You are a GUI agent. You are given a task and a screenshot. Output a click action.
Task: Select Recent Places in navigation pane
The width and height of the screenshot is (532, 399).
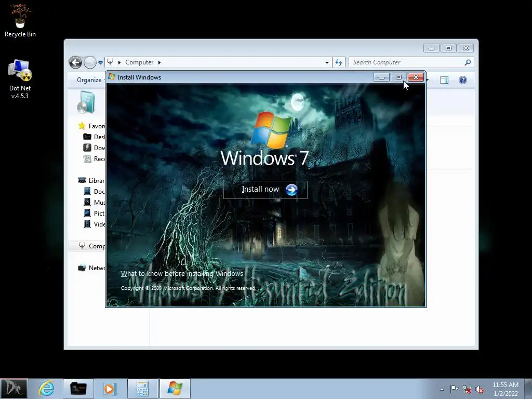pos(95,159)
